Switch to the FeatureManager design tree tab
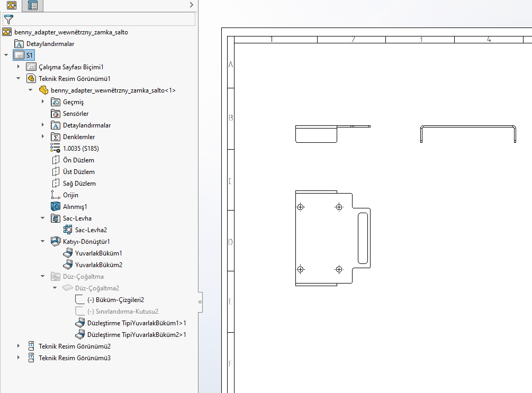 pos(11,5)
